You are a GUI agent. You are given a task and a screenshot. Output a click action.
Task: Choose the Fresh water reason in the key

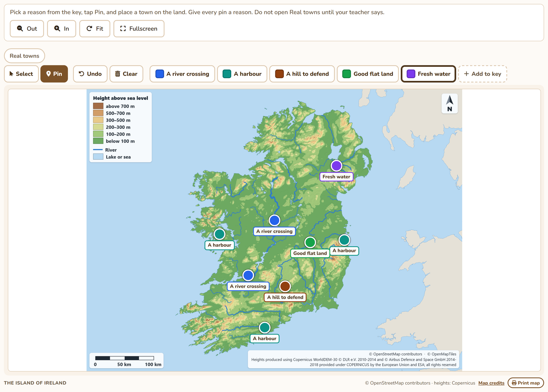428,74
